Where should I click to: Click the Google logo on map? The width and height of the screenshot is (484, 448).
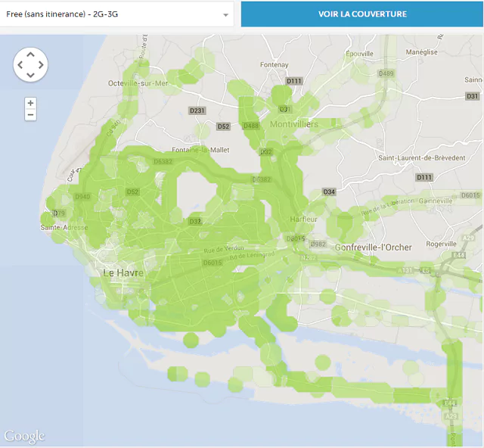(x=24, y=437)
